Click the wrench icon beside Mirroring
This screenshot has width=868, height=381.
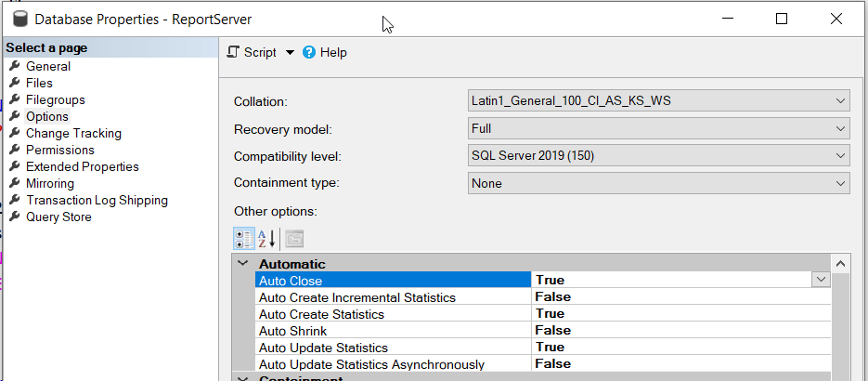click(x=15, y=183)
